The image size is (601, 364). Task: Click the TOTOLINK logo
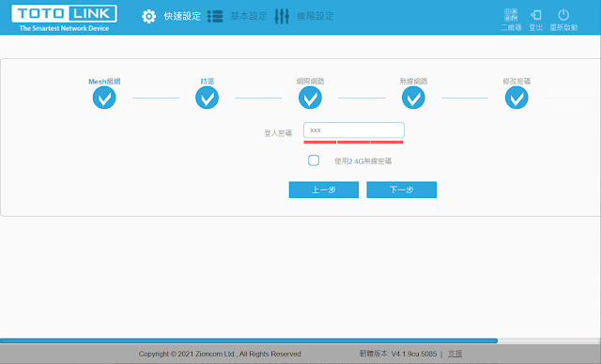coord(64,18)
